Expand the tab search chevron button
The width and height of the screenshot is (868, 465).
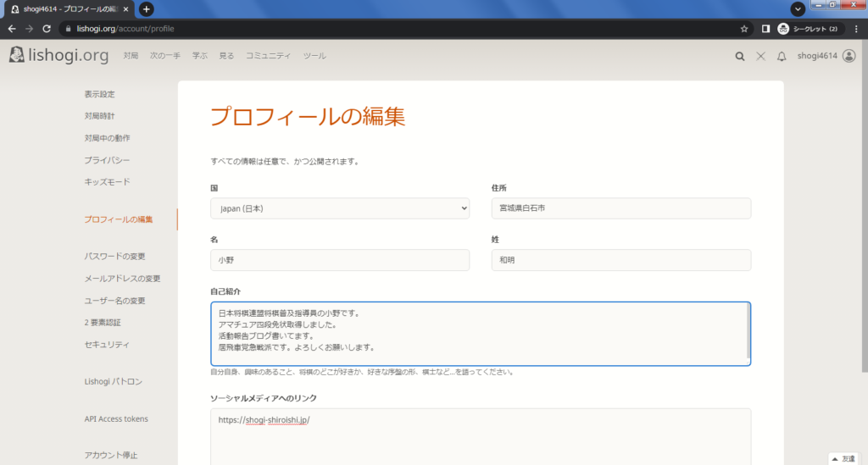[798, 8]
